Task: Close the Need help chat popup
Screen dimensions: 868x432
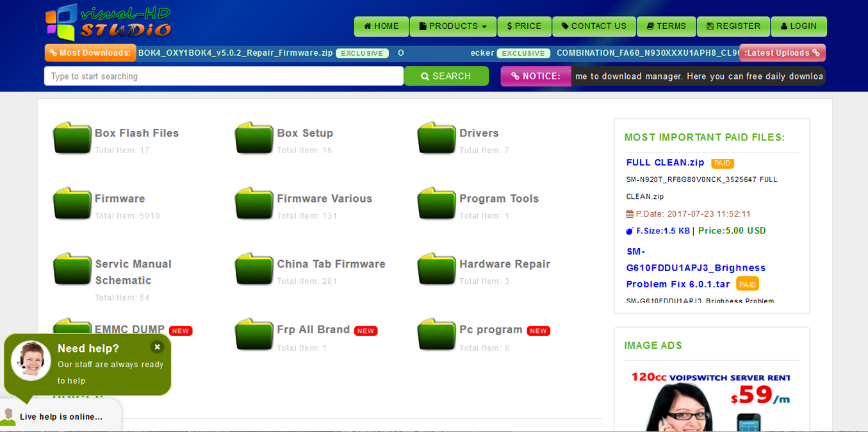Action: [x=157, y=347]
